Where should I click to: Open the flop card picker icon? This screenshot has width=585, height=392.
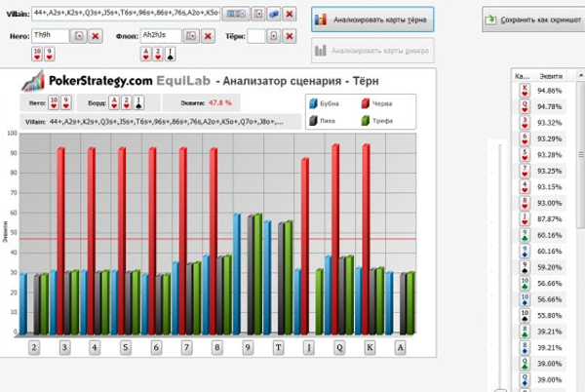[x=191, y=36]
